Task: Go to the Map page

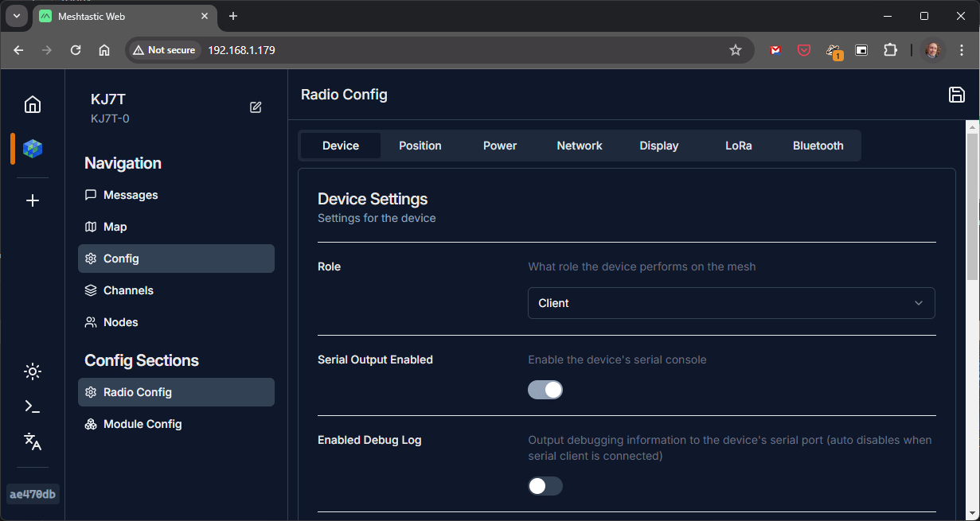Action: (176, 227)
